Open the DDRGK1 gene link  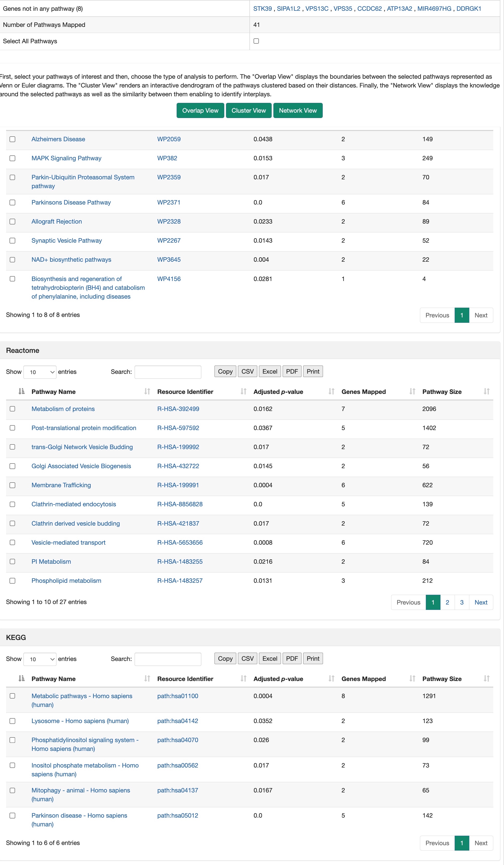tap(469, 9)
